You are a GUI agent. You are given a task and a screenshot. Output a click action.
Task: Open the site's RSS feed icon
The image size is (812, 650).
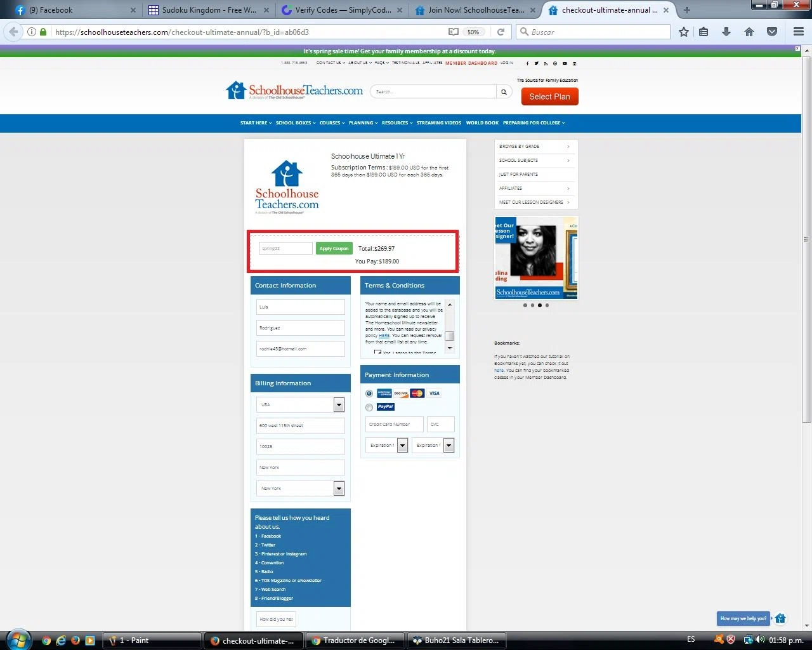pyautogui.click(x=546, y=63)
